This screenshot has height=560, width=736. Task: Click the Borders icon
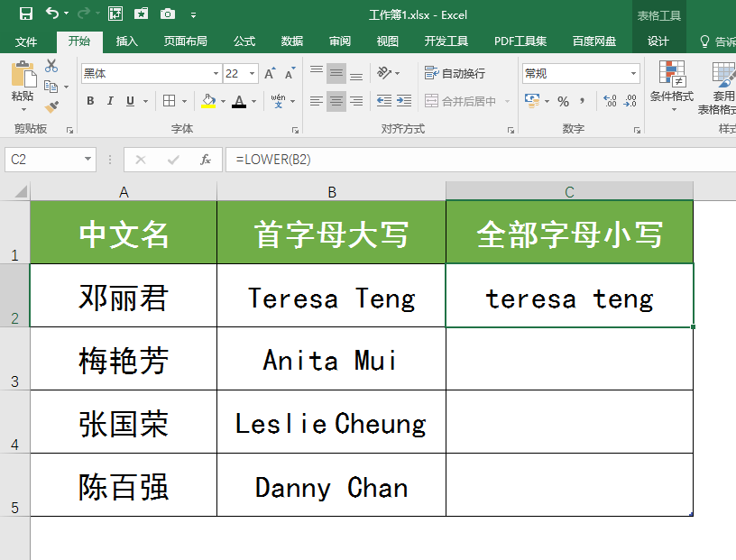pos(169,101)
